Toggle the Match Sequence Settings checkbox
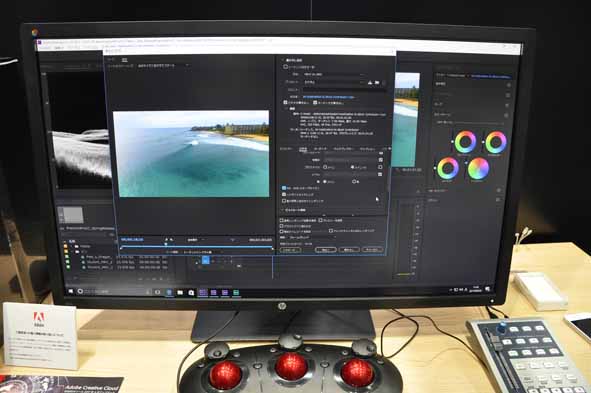 286,67
